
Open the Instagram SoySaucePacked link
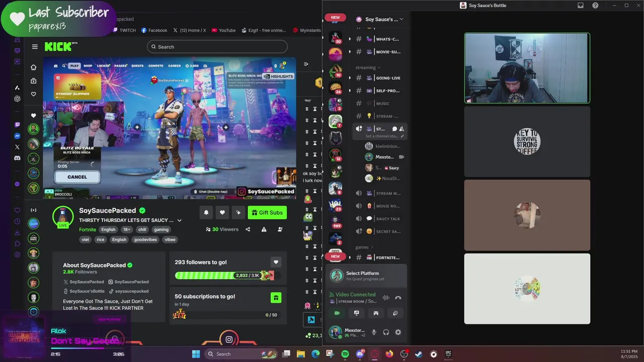(128, 282)
